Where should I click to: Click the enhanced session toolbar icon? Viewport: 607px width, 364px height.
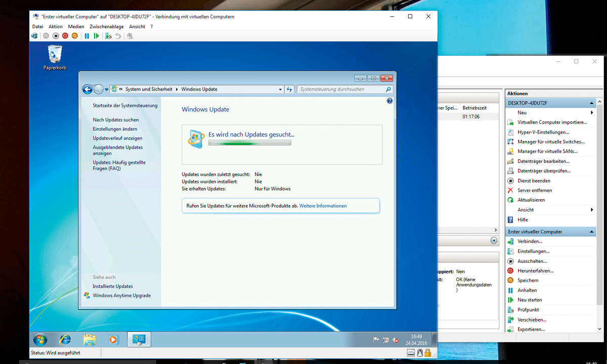tap(130, 36)
